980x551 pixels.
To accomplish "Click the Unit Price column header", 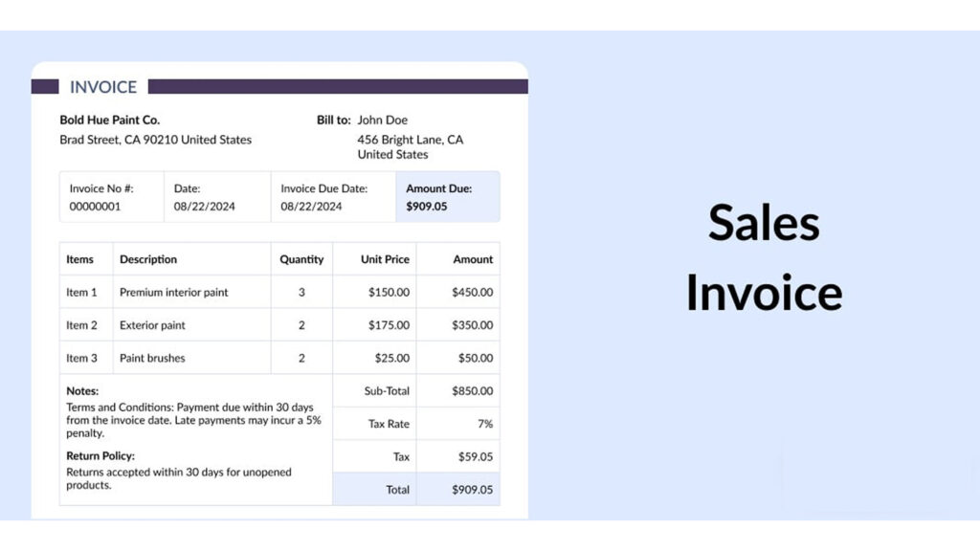I will (x=385, y=259).
